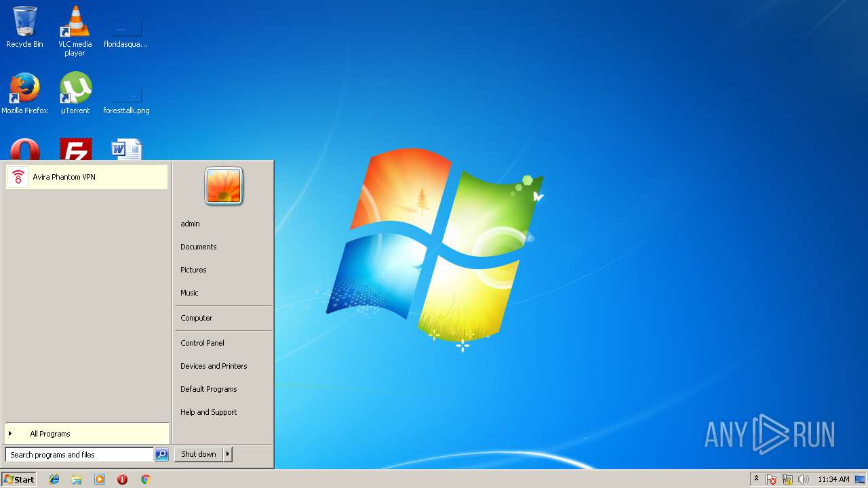Click the Word document desktop icon
Screen dimensions: 868x488
click(127, 150)
